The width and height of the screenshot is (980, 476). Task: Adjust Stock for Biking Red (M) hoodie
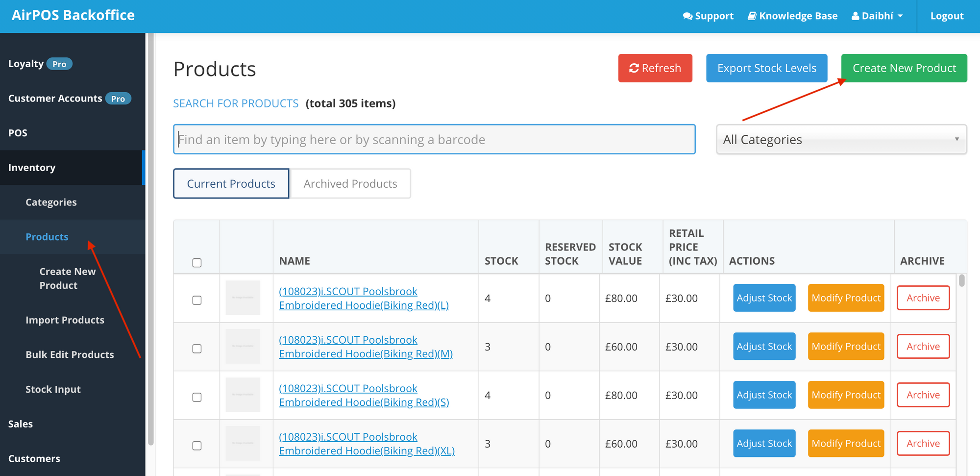tap(764, 347)
